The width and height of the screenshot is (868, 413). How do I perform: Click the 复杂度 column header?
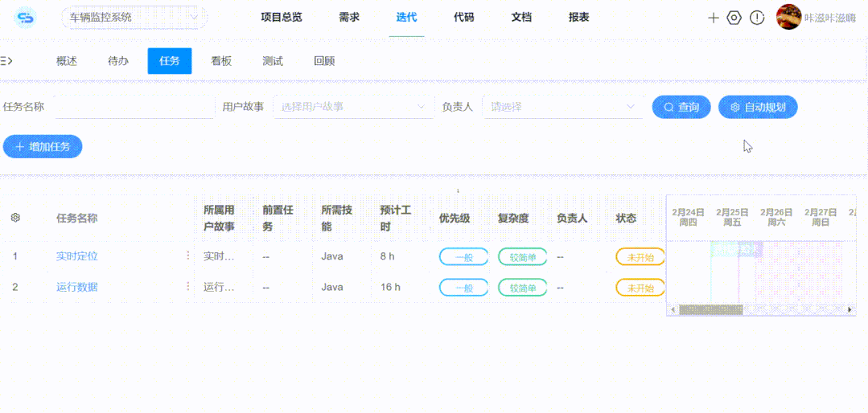tap(513, 218)
